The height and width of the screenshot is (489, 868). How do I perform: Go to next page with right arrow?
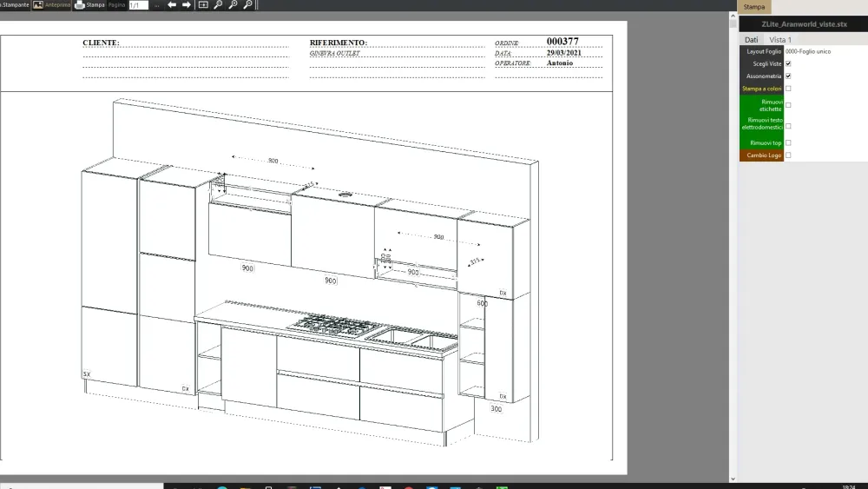(x=186, y=5)
